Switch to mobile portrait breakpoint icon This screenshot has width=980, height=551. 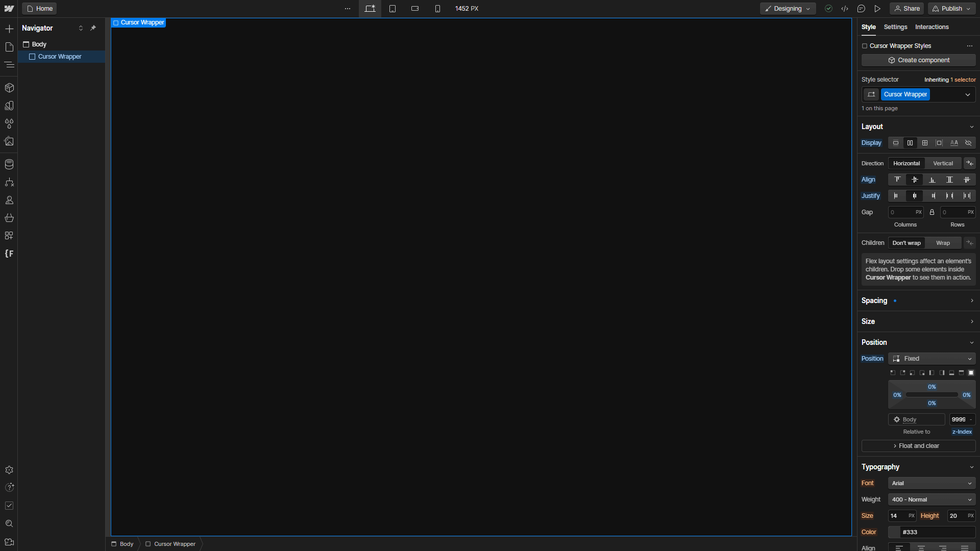click(437, 9)
